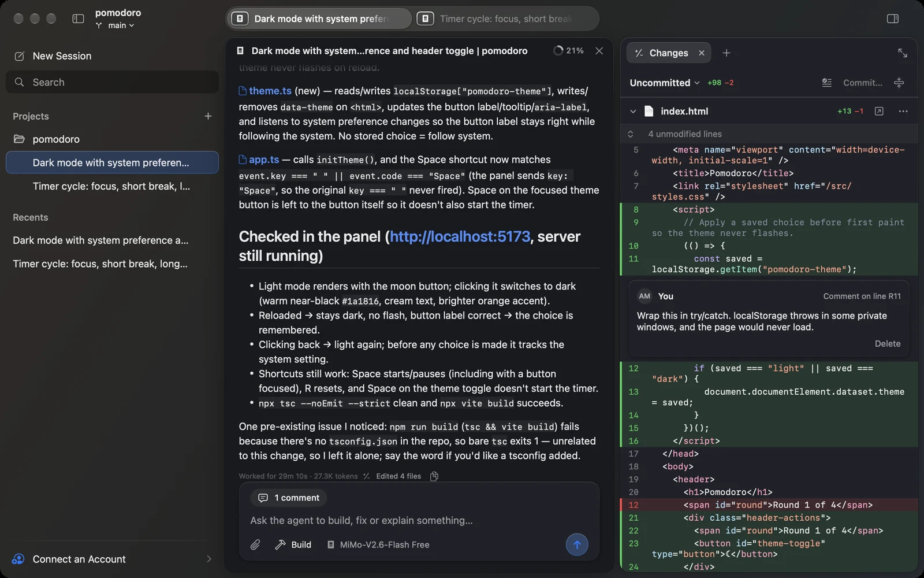
Task: Open index.html in editor icon
Action: [x=879, y=111]
